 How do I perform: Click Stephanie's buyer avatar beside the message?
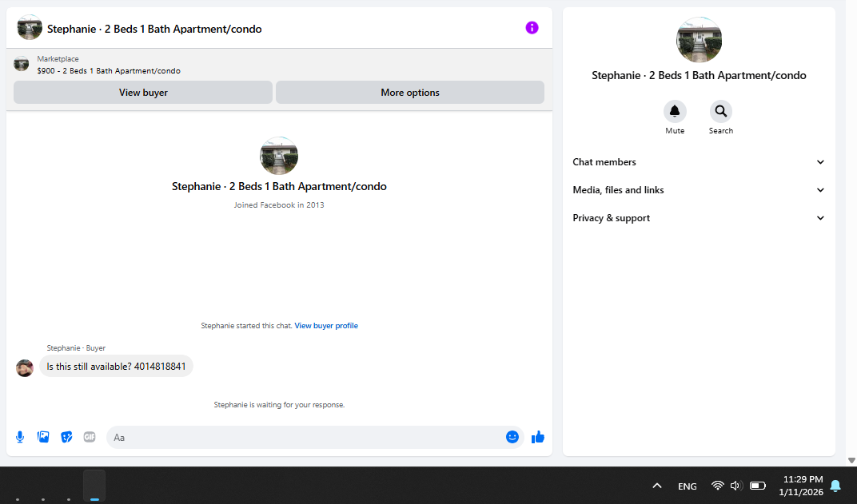[x=25, y=368]
